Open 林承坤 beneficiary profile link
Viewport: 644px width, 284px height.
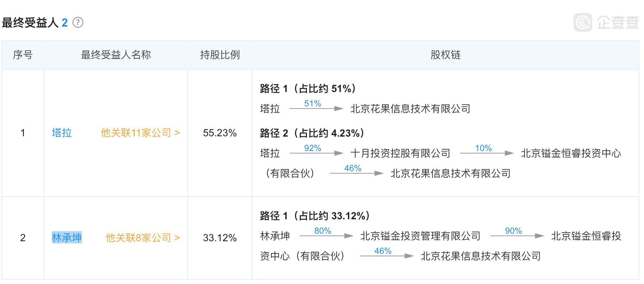[67, 238]
